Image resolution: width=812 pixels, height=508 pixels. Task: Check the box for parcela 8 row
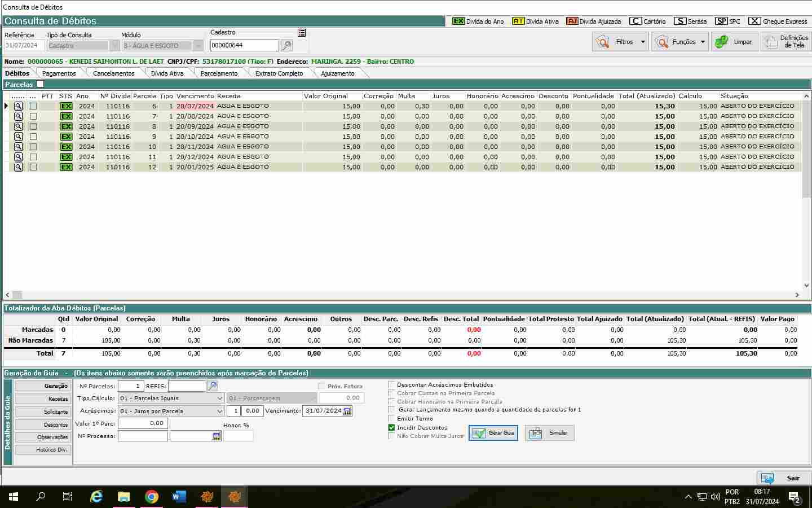[33, 126]
